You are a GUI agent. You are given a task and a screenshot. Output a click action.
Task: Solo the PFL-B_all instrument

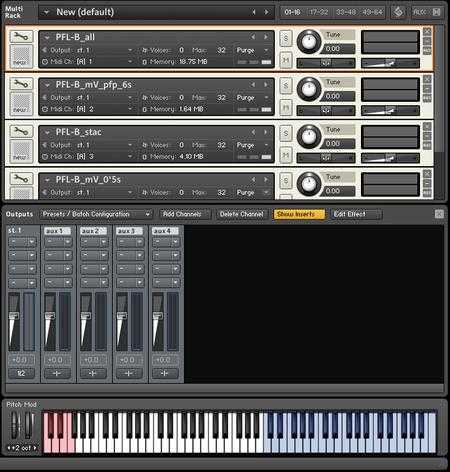tap(286, 39)
